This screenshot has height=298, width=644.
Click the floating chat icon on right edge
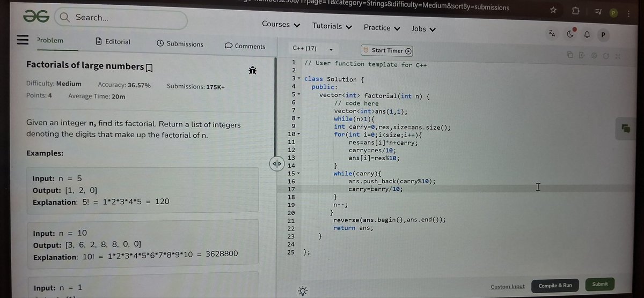click(626, 128)
